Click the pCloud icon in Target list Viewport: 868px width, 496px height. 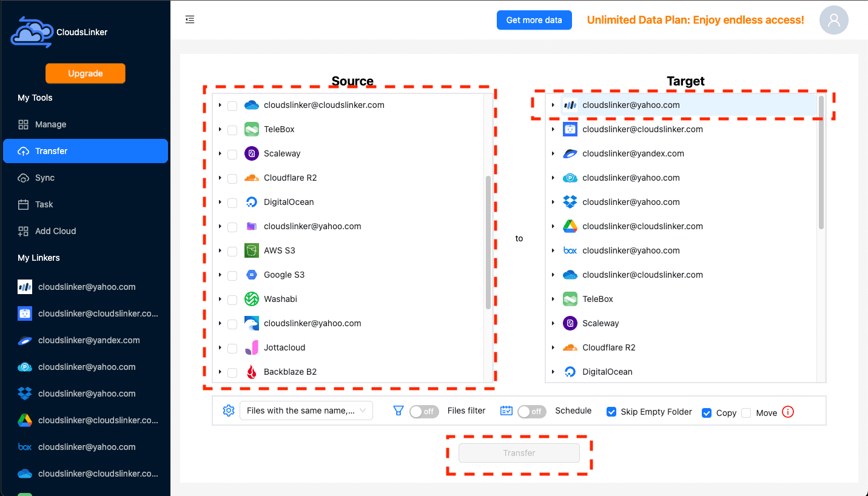[x=570, y=178]
